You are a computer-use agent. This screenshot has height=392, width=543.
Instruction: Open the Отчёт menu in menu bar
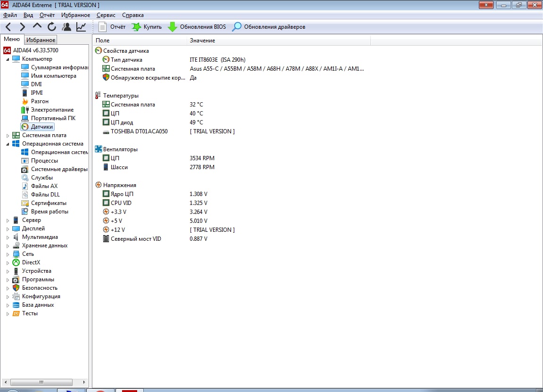[47, 15]
